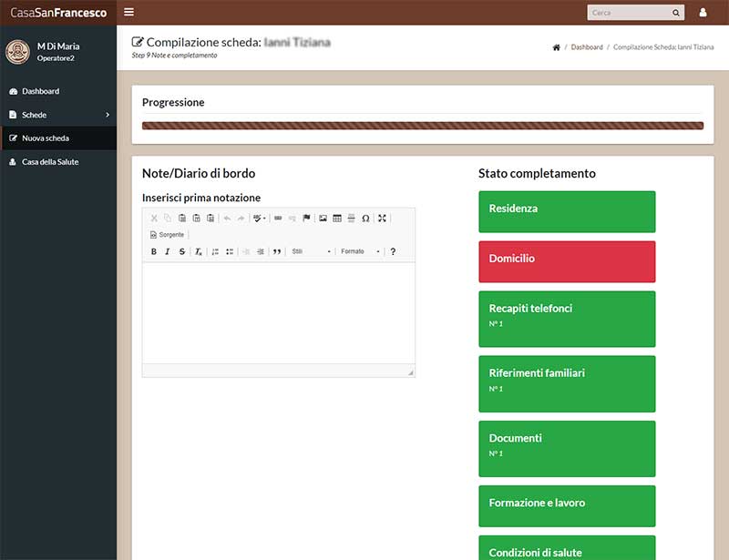Toggle numbered list

pyautogui.click(x=215, y=251)
